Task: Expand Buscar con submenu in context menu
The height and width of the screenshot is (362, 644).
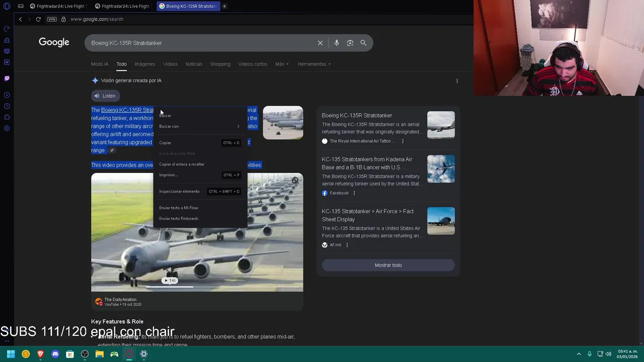Action: (200, 126)
